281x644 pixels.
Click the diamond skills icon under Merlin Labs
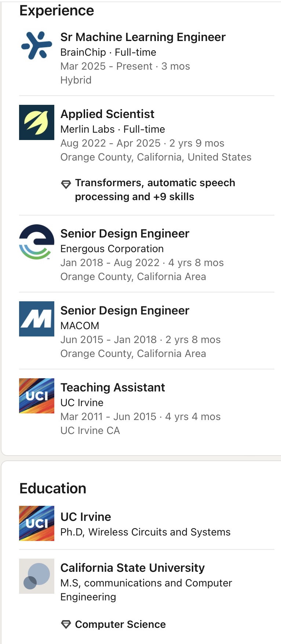[66, 184]
